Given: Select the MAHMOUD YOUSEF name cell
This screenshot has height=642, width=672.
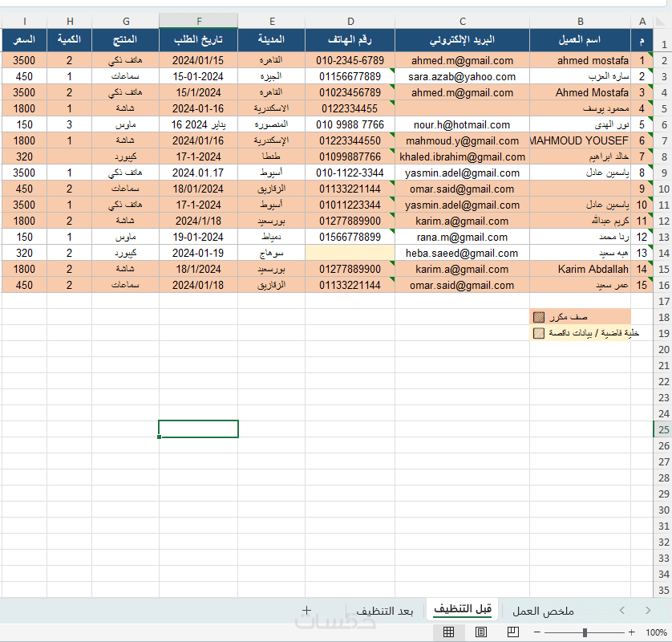Looking at the screenshot, I should [x=581, y=140].
